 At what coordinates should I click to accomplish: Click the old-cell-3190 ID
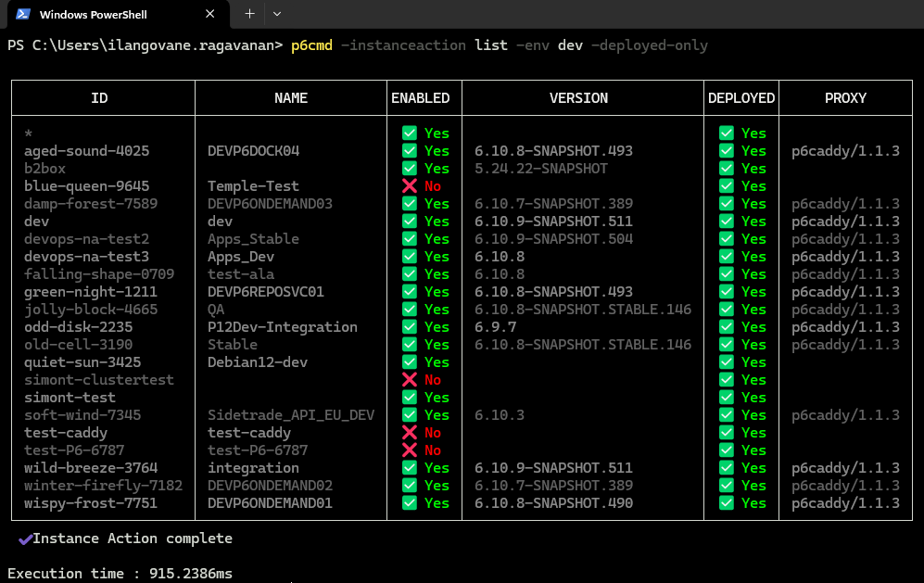[79, 345]
